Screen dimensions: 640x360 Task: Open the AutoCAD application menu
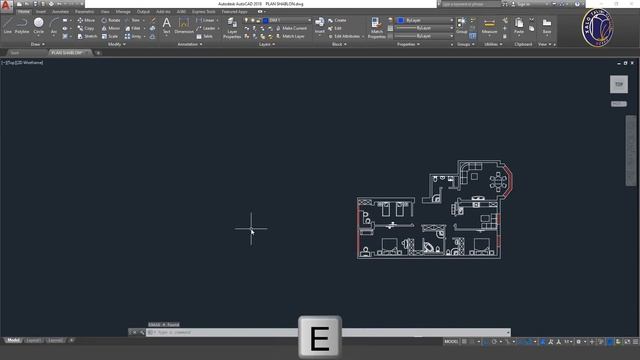pyautogui.click(x=6, y=6)
